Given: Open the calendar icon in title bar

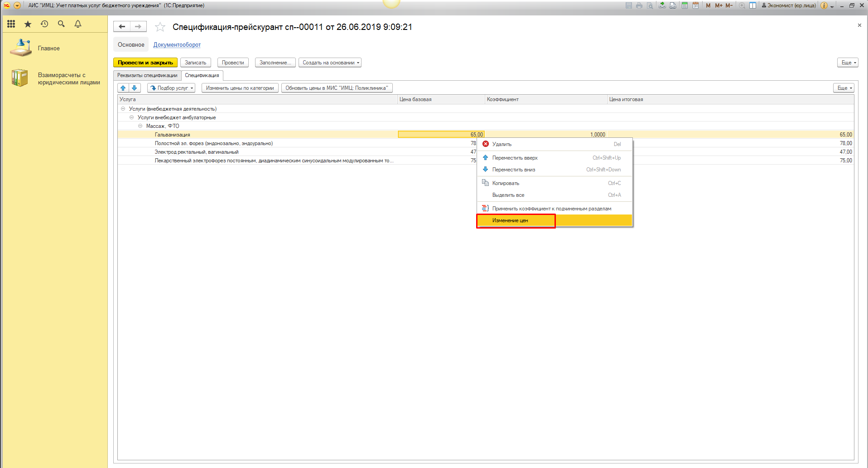Looking at the screenshot, I should (x=695, y=5).
